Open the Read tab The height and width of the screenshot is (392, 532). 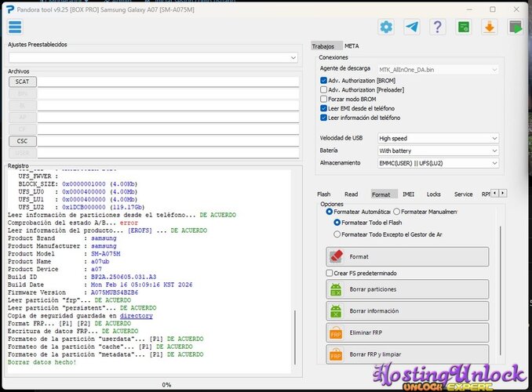352,194
